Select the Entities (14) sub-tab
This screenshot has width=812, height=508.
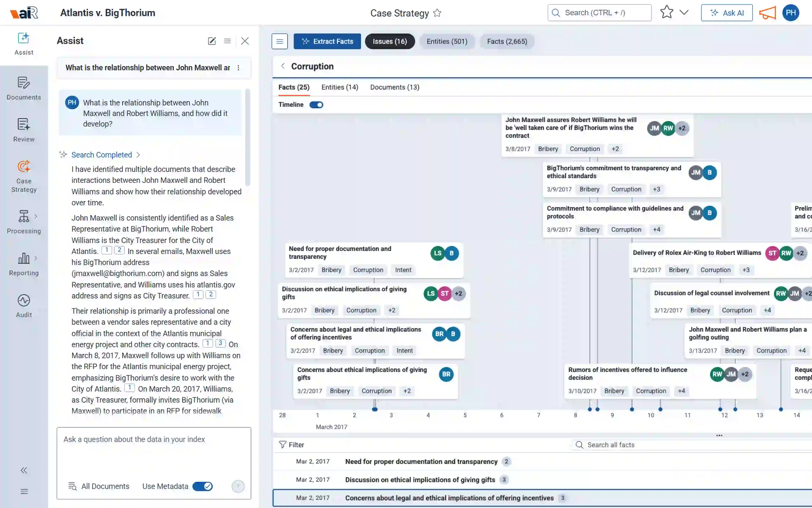tap(340, 87)
